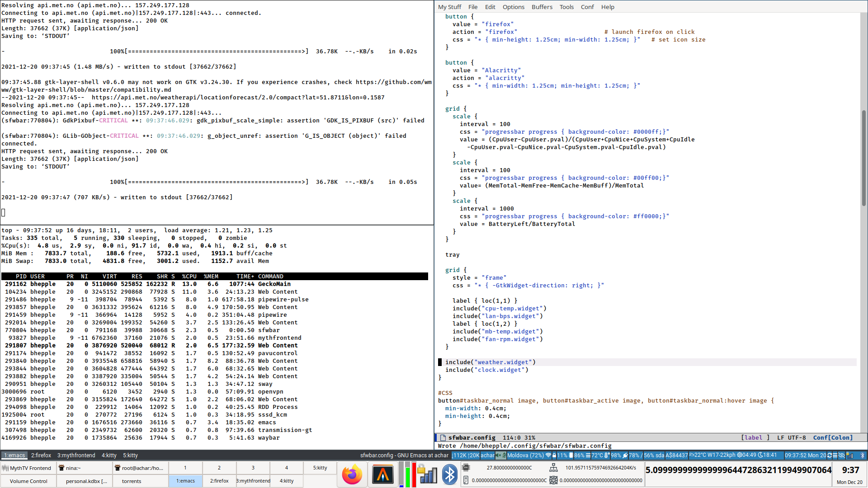Click the sfwbar.config buffer name in mode line
This screenshot has width=868, height=488.
point(472,438)
